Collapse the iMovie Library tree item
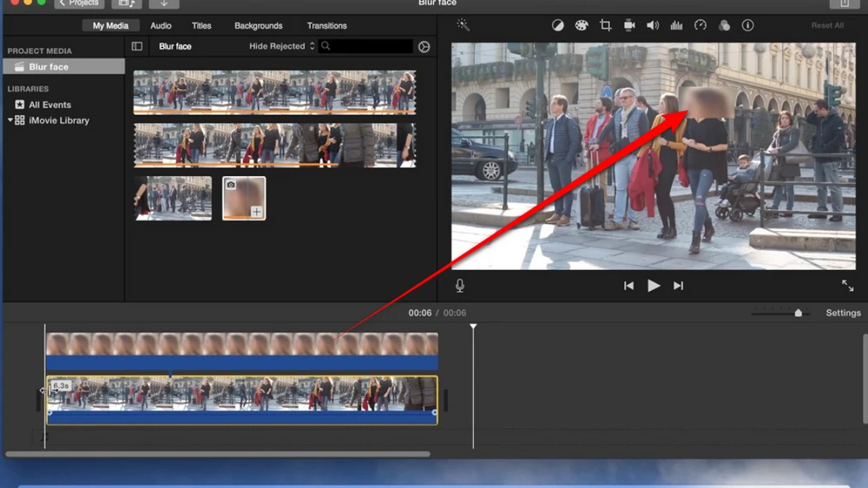The image size is (868, 488). pos(10,120)
